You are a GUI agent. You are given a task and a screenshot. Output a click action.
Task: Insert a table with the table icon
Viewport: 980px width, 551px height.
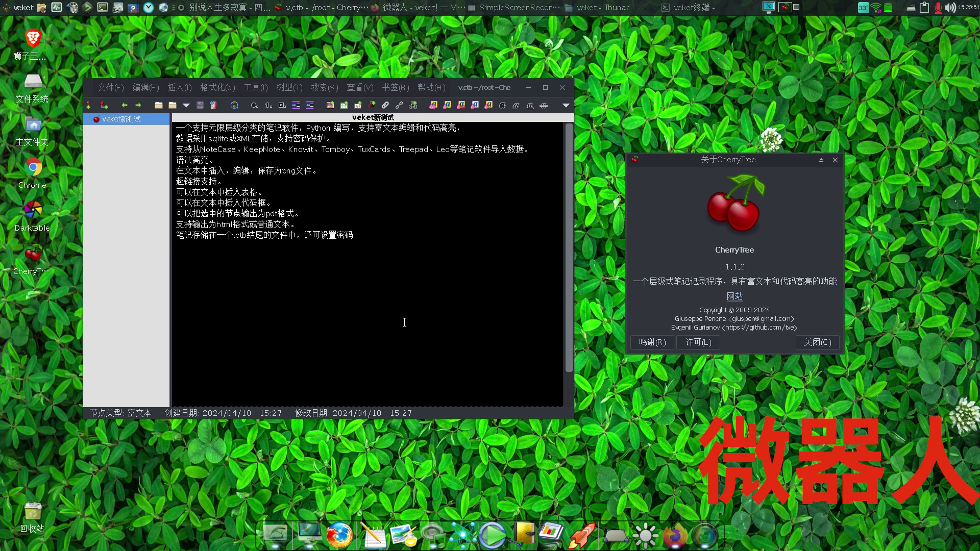click(344, 105)
